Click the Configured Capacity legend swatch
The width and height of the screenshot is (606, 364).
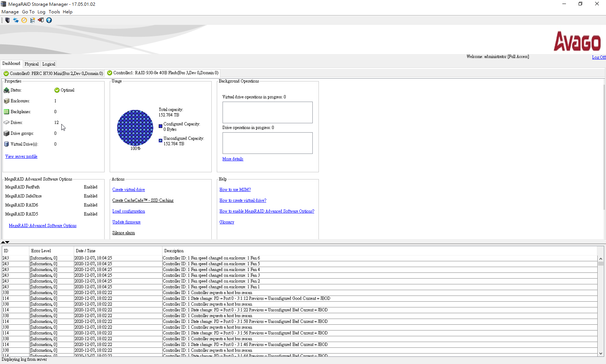161,126
